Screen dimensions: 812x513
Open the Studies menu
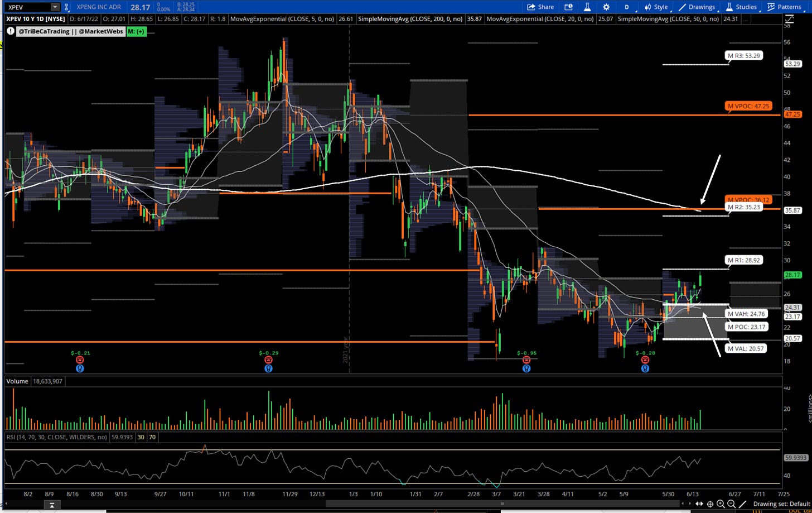coord(741,7)
